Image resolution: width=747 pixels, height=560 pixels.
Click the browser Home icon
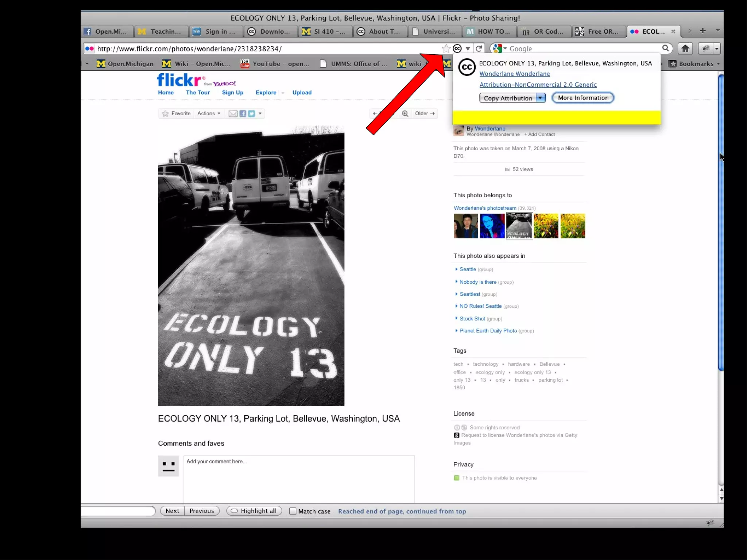(685, 48)
